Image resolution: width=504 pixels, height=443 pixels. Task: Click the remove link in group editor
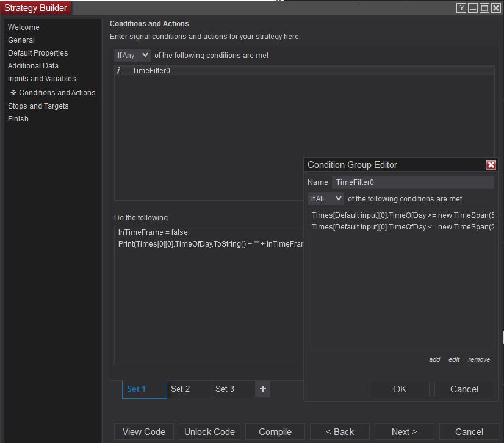coord(479,359)
